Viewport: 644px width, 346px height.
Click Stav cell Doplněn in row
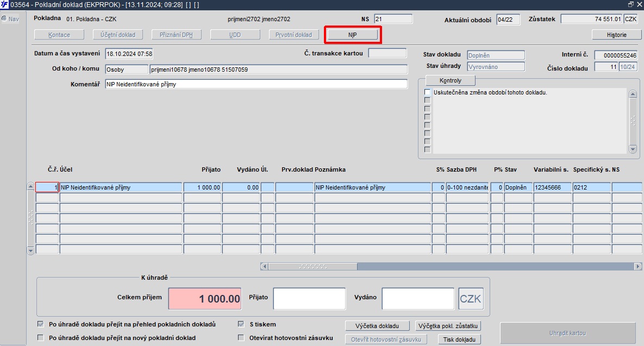click(518, 187)
